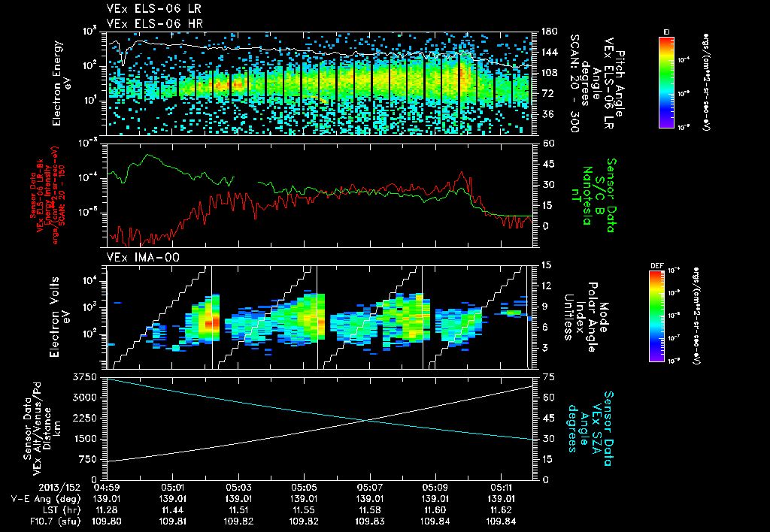770x532 pixels.
Task: Click the 75 degrees SZA tick
Action: point(548,377)
